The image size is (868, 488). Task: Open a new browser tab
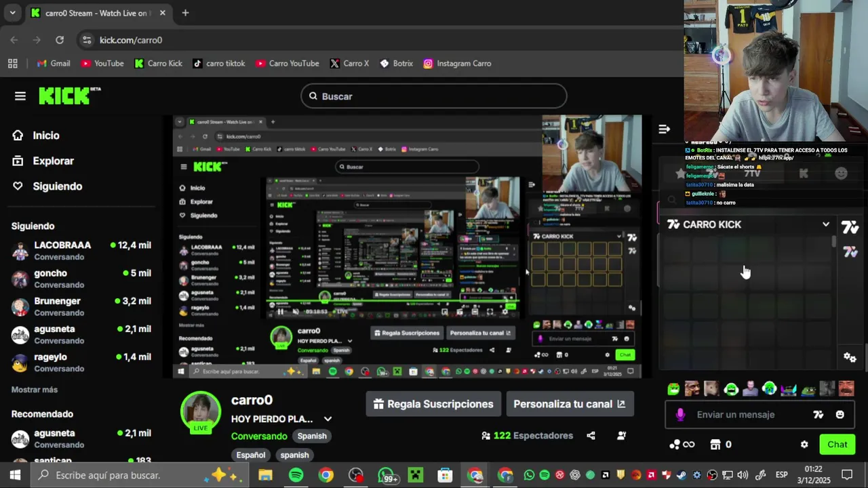pos(185,13)
